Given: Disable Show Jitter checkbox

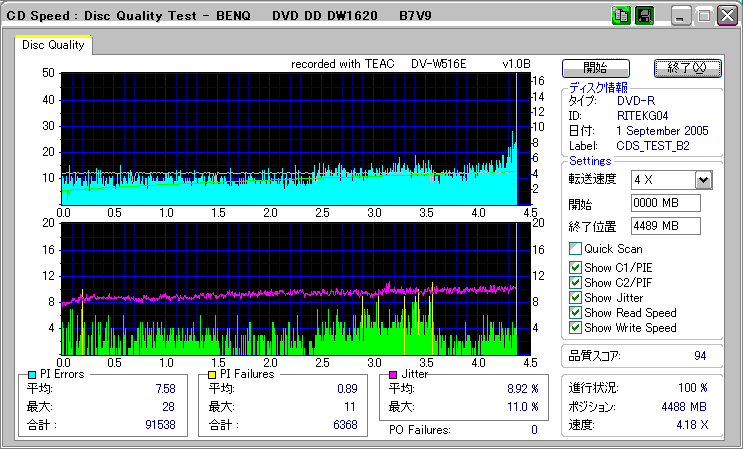Looking at the screenshot, I should pos(575,297).
